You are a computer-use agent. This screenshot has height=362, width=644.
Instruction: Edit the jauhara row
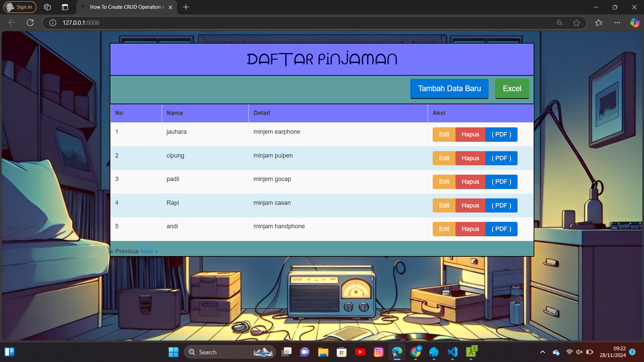pos(444,134)
